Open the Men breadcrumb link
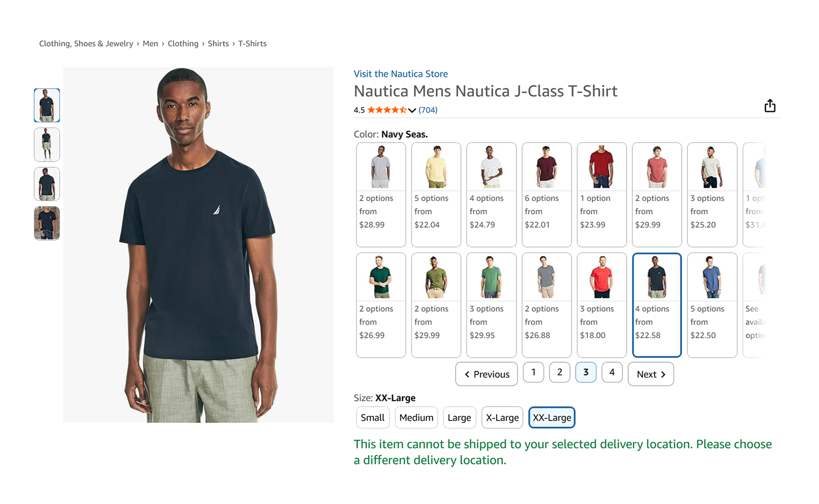819x504 pixels. (150, 44)
